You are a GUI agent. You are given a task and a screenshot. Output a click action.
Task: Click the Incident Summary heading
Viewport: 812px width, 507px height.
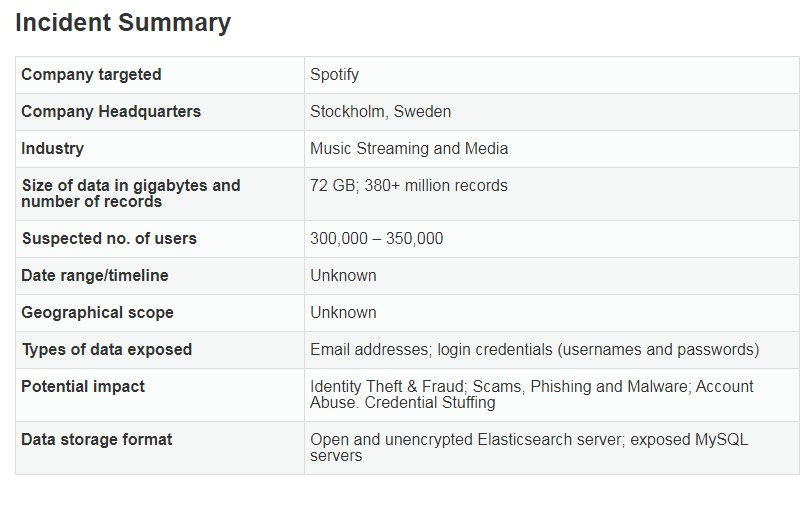click(123, 23)
